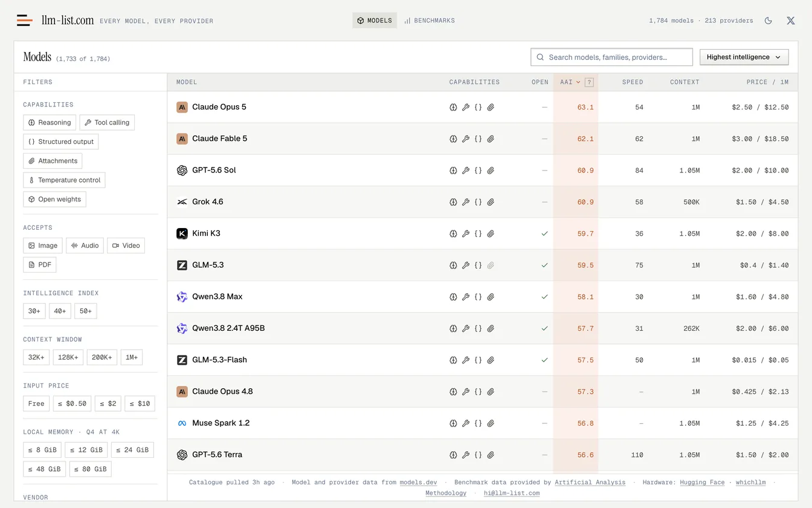Click the Claude Opus 5 Anthropic logo
812x508 pixels.
click(182, 107)
